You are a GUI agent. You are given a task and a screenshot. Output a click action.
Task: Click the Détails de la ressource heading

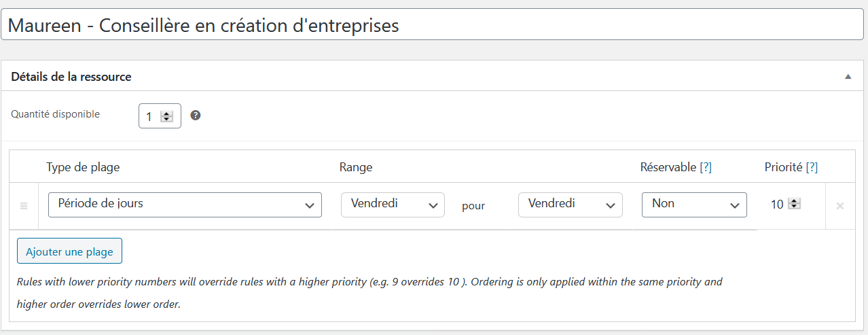71,77
